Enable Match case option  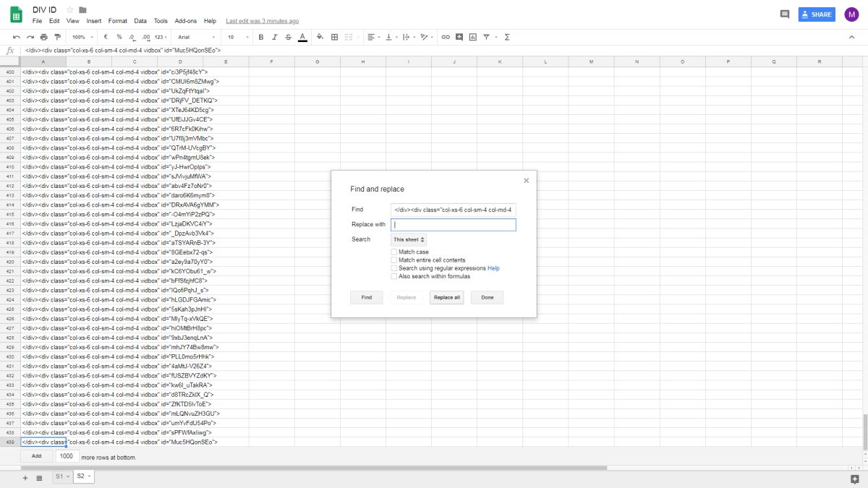tap(394, 252)
